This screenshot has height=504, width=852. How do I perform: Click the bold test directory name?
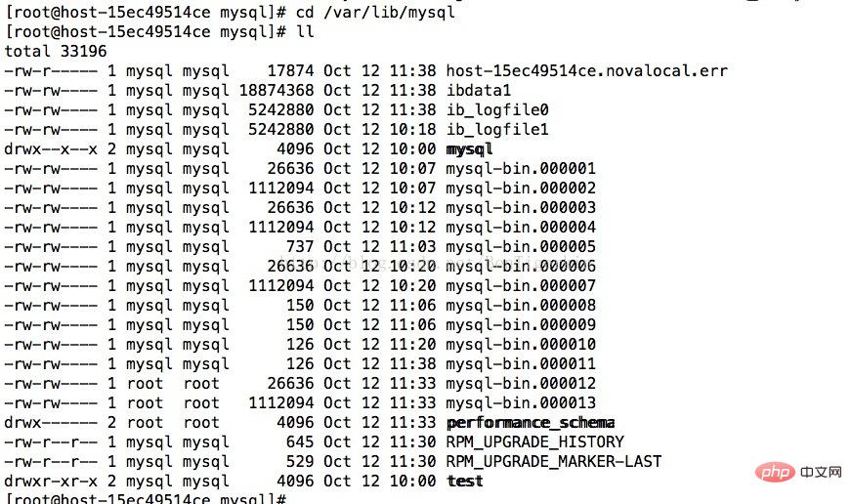pyautogui.click(x=464, y=482)
